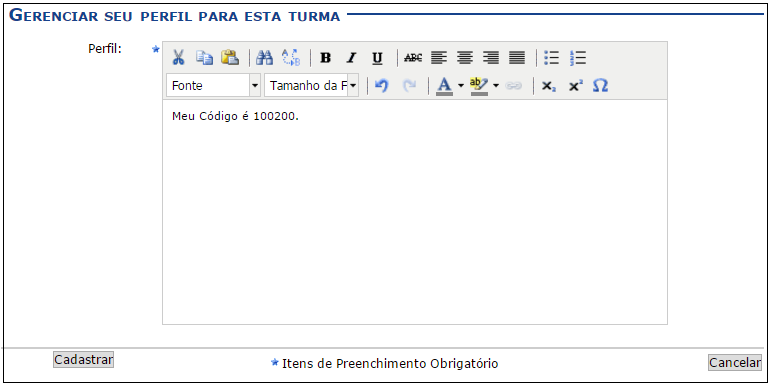
Task: Align text to the right
Action: (x=491, y=58)
